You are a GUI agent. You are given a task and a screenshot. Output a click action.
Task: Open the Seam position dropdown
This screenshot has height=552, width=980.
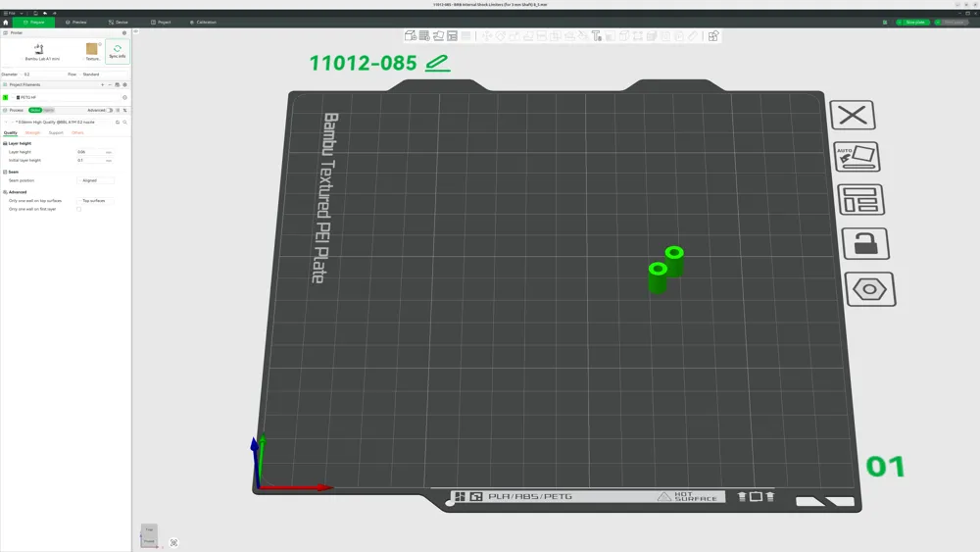[95, 180]
